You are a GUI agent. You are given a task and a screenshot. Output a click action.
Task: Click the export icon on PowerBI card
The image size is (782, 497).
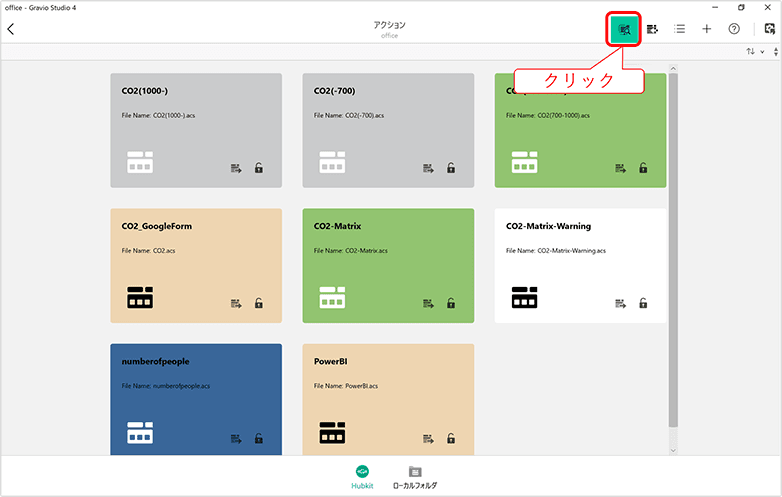428,439
